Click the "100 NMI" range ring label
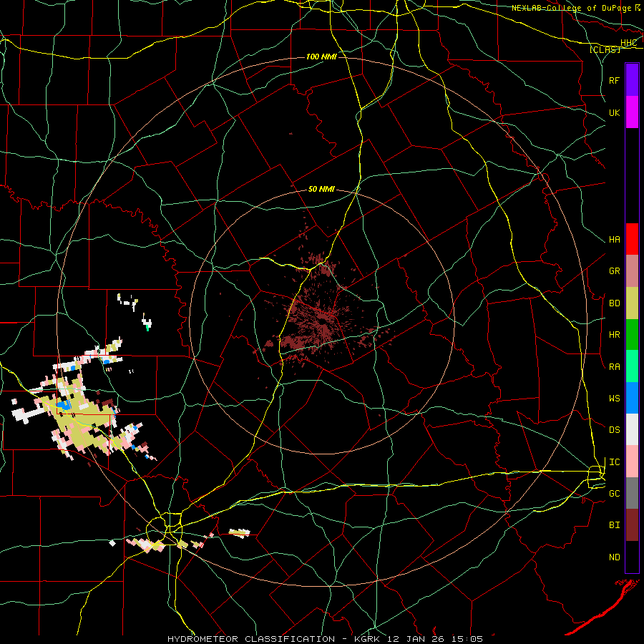Viewport: 644px width, 644px height. point(321,57)
